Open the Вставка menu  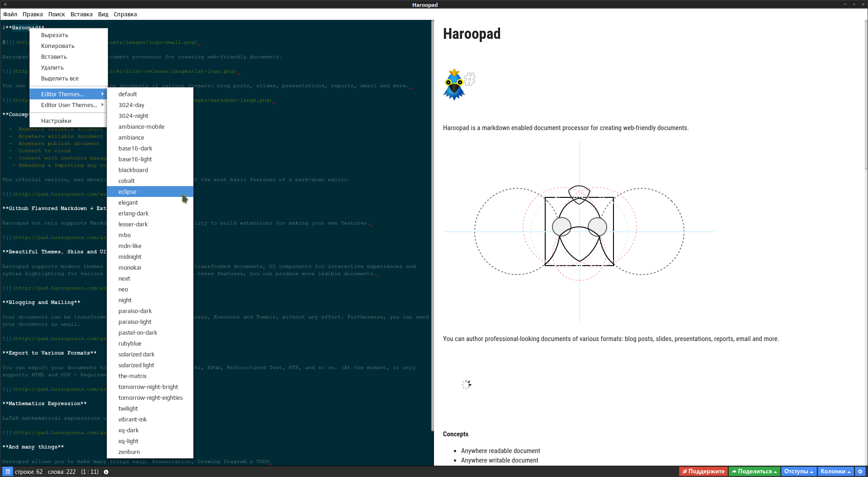[81, 14]
